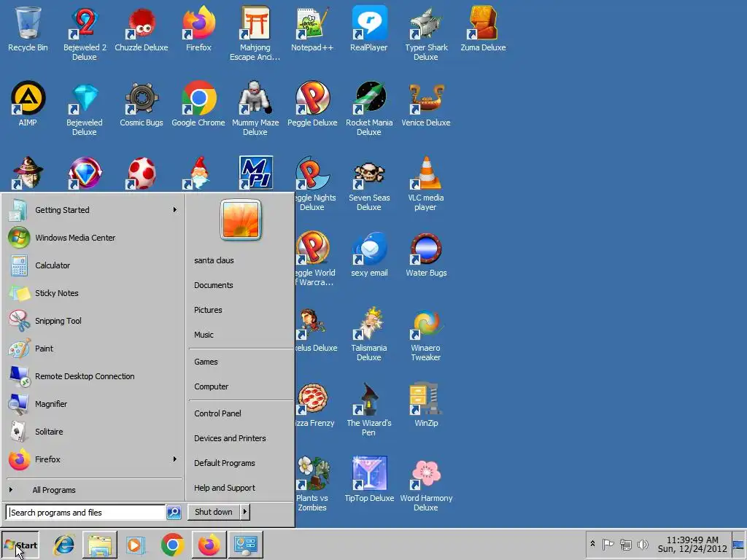Select the Firefox desktop shortcut
The height and width of the screenshot is (560, 747).
pos(198,28)
